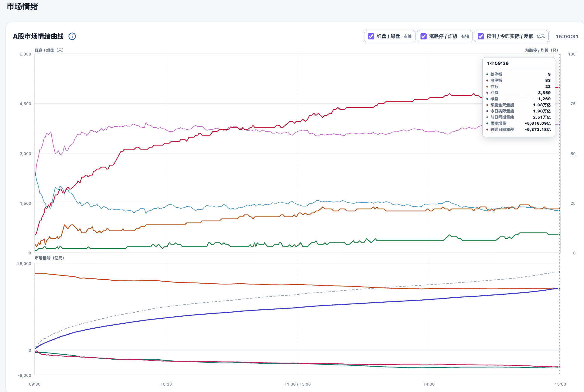The width and height of the screenshot is (584, 392).
Task: Select the 今日实际量能 tooltip row
Action: click(519, 111)
